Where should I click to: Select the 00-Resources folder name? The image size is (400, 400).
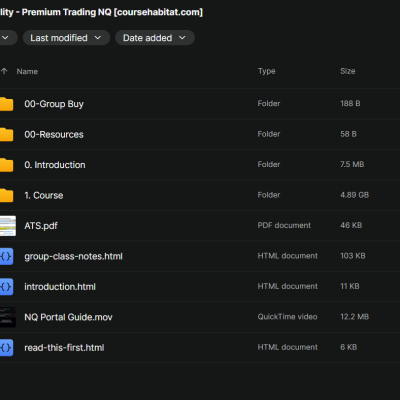click(54, 134)
